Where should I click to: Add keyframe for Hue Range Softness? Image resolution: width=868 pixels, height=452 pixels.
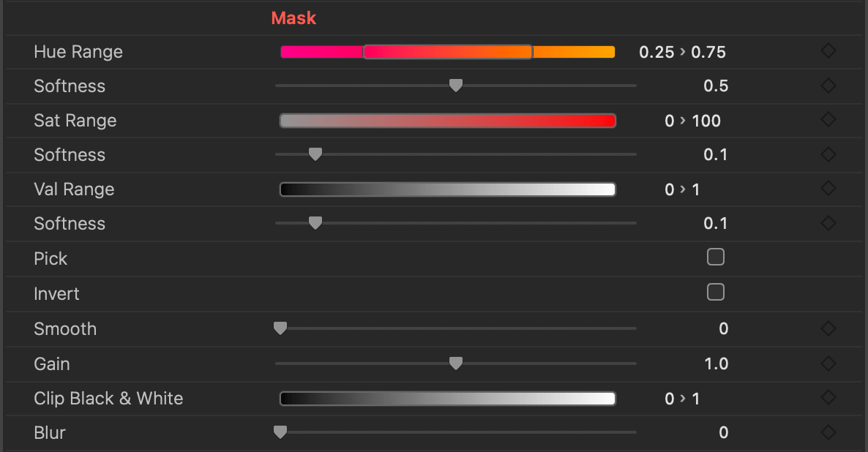[828, 86]
